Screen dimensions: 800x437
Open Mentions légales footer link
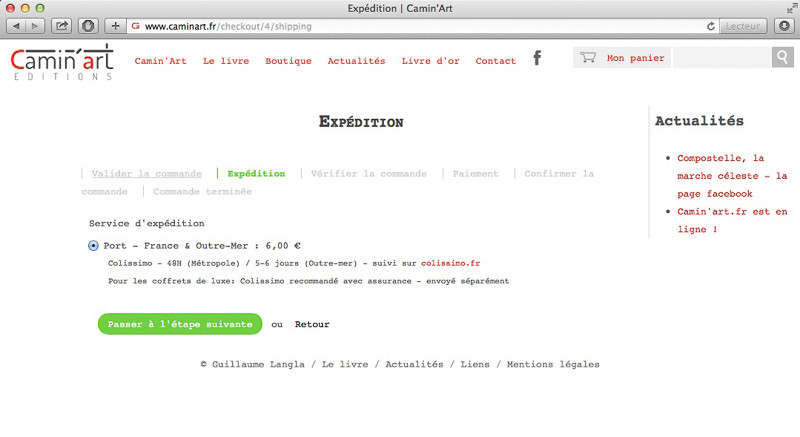click(x=553, y=365)
